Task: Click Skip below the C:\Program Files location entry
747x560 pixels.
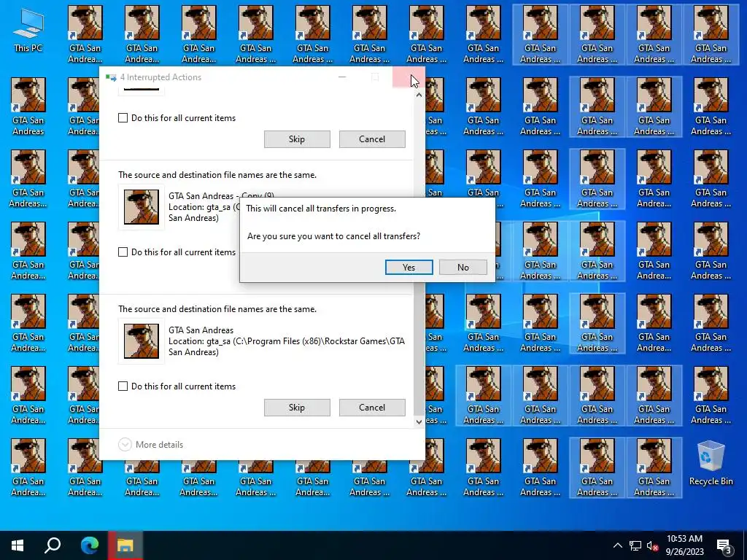Action: (297, 407)
